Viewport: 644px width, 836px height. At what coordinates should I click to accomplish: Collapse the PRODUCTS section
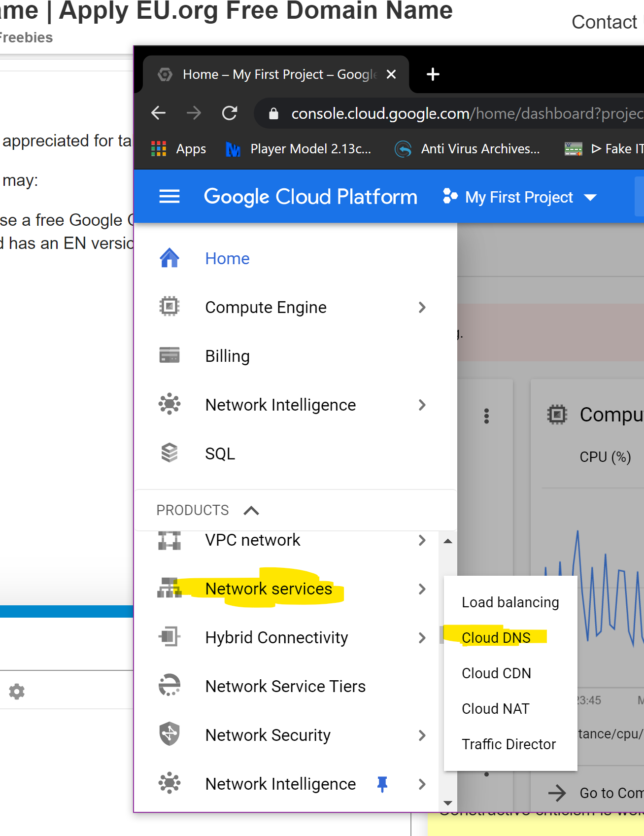[x=251, y=510]
